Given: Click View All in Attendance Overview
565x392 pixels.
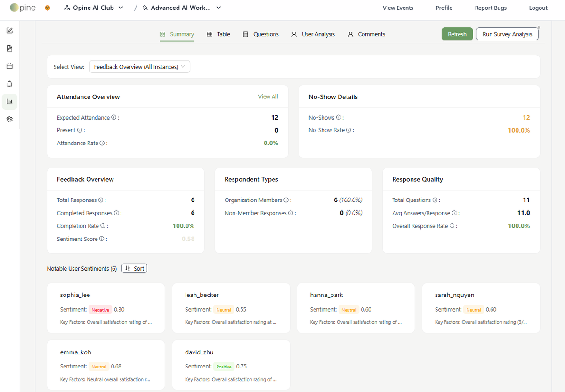Looking at the screenshot, I should (268, 96).
